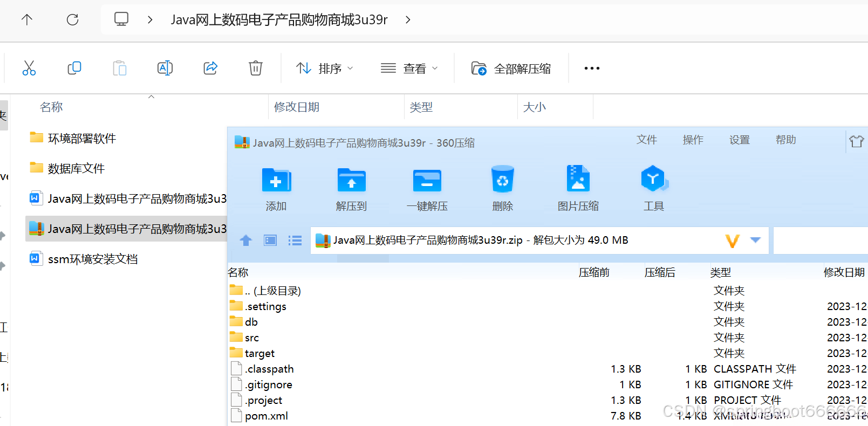Viewport: 868px width, 426px height.
Task: Click the Up navigation arrow in Explorer
Action: (x=27, y=20)
